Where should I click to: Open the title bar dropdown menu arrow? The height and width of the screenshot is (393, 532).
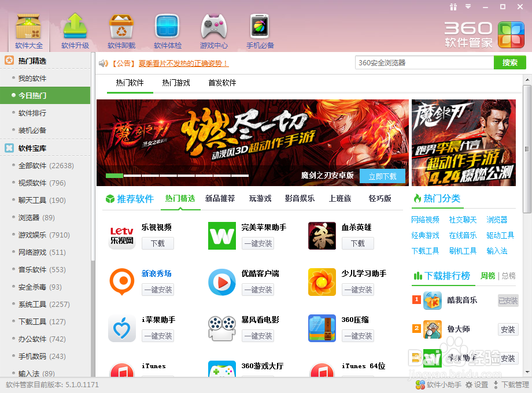468,6
